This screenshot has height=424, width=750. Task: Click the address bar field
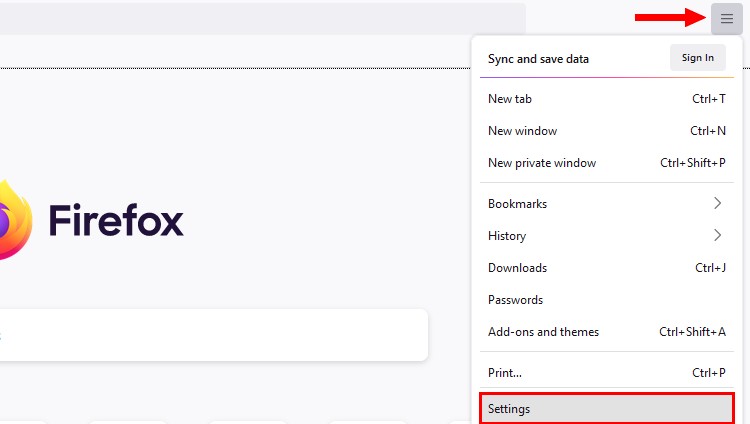tap(263, 19)
